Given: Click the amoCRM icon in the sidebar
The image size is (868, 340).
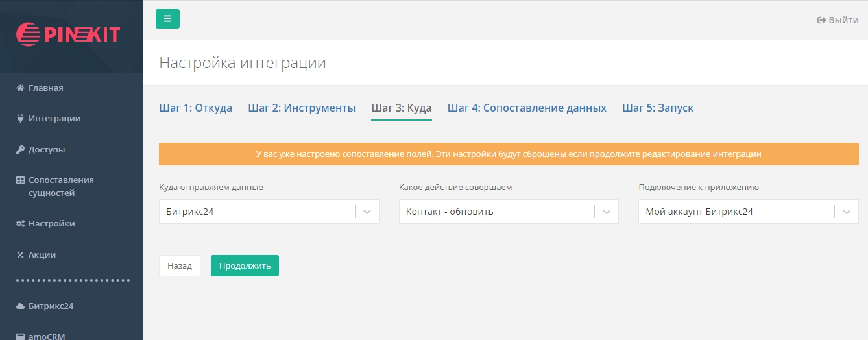Looking at the screenshot, I should point(20,336).
